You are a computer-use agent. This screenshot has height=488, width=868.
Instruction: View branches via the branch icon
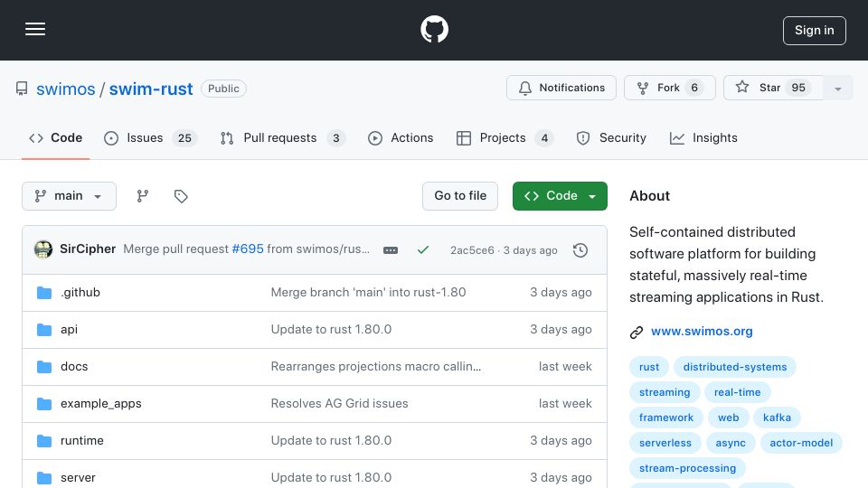tap(143, 196)
